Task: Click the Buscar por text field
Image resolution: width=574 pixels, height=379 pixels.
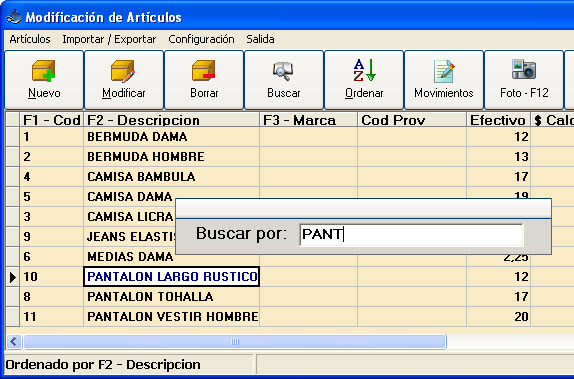Action: point(411,235)
